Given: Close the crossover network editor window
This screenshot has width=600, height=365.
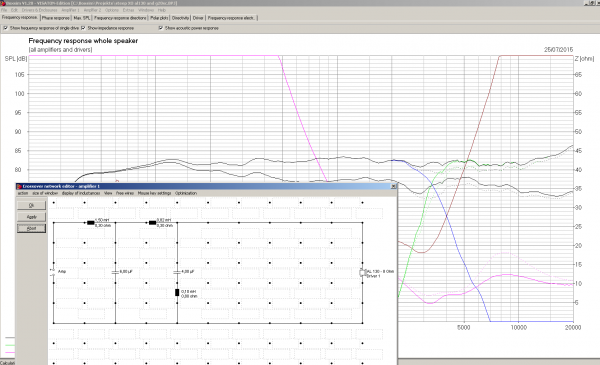Looking at the screenshot, I should point(393,186).
